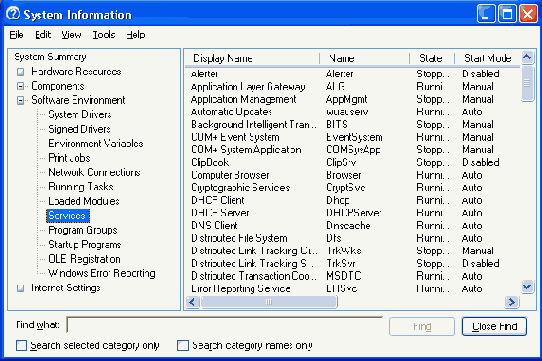Expand the Hardware Resources tree node
Viewport: 542px width, 361px height.
(21, 72)
